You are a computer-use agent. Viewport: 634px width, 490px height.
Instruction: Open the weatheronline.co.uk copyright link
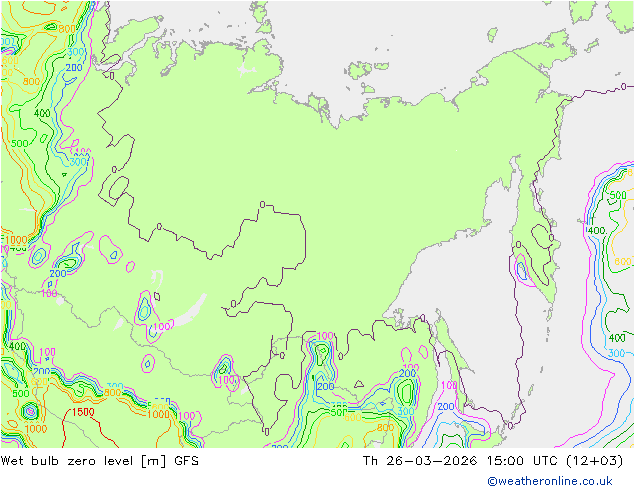point(550,481)
